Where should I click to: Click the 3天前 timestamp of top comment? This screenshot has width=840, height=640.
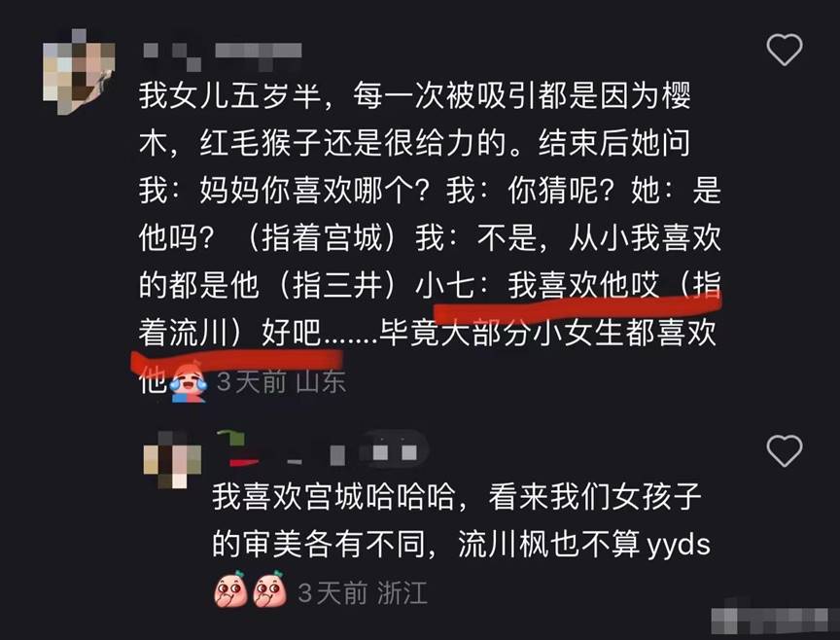[252, 382]
